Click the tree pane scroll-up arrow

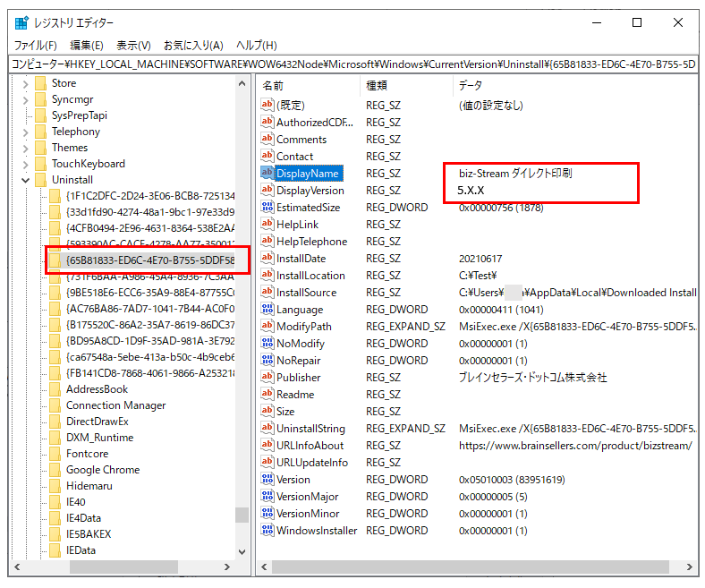[242, 83]
